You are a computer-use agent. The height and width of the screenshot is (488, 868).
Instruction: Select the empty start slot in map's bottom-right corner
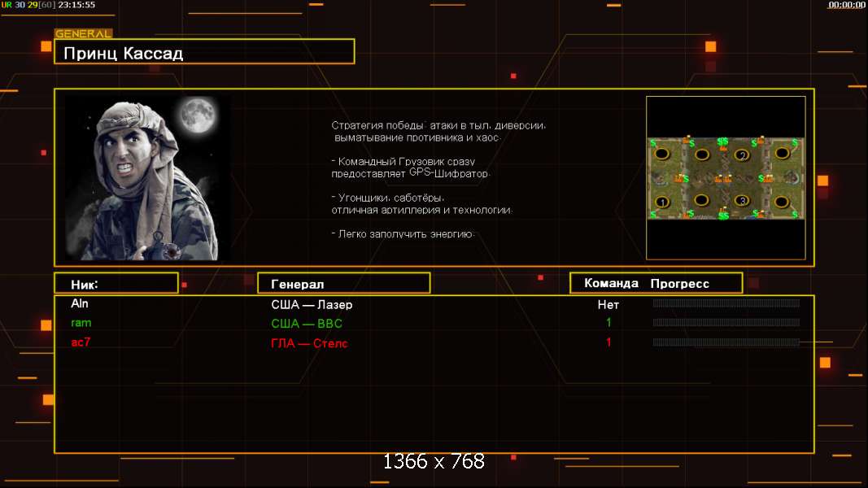pyautogui.click(x=782, y=202)
